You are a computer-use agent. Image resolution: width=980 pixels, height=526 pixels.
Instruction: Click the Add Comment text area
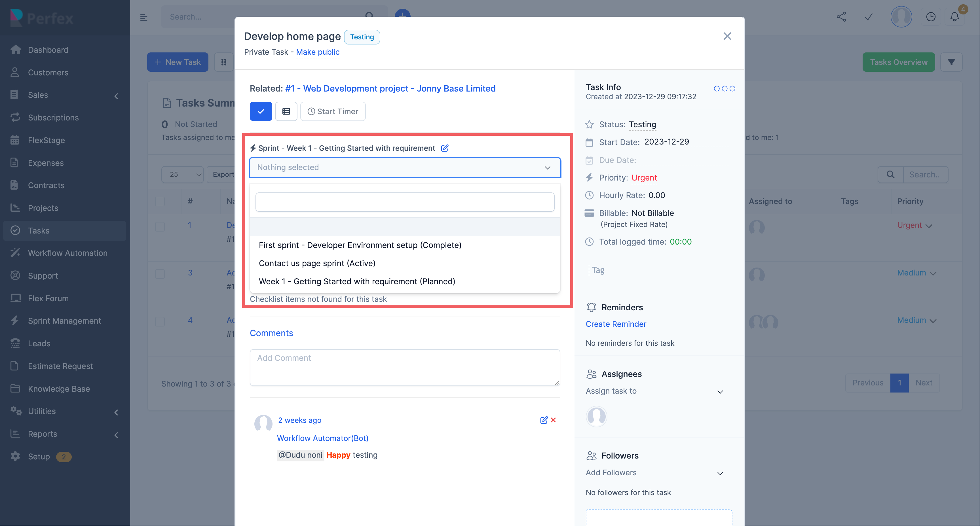[405, 367]
